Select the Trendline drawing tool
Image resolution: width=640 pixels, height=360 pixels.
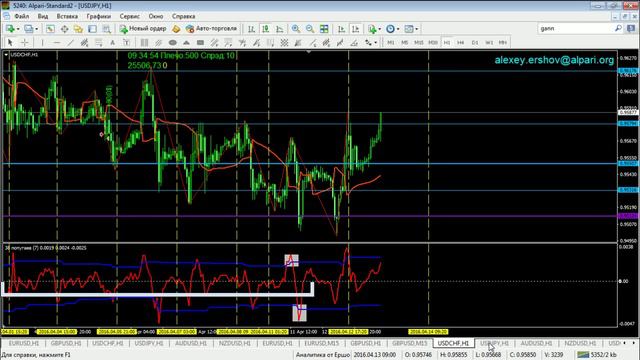pos(71,42)
